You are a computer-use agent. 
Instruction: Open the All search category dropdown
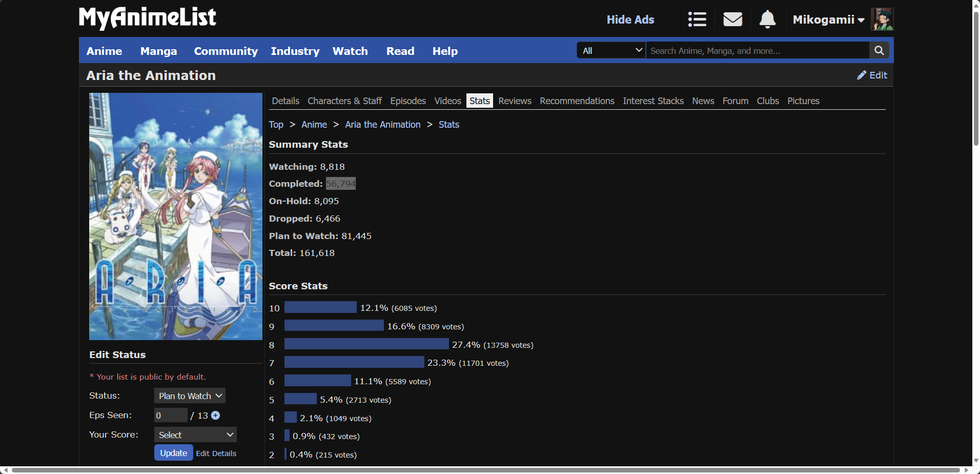coord(611,50)
